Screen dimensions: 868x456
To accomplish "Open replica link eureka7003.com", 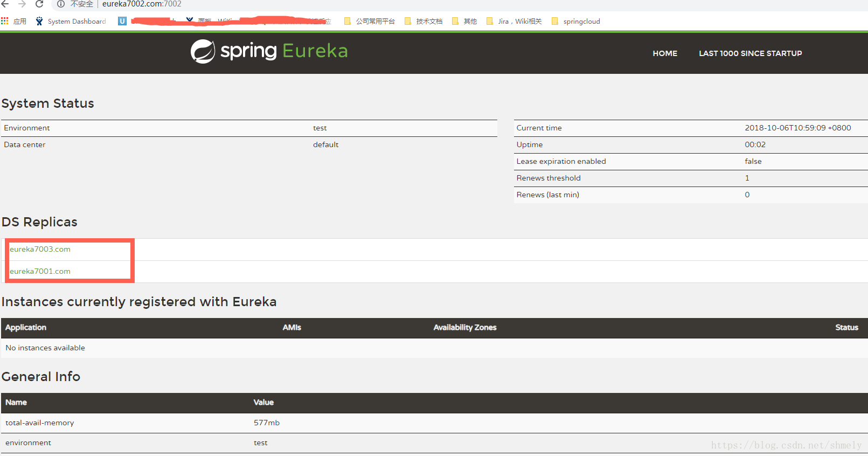I will coord(40,249).
